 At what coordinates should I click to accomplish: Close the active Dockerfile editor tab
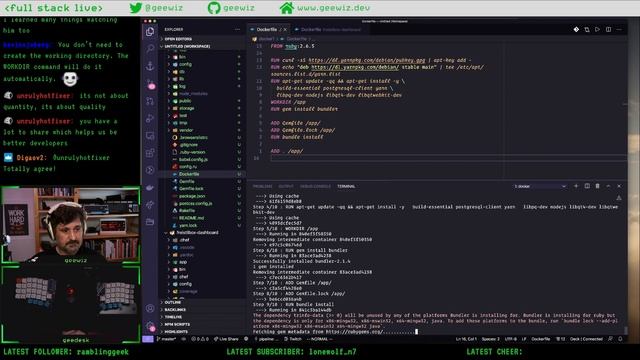pyautogui.click(x=285, y=29)
